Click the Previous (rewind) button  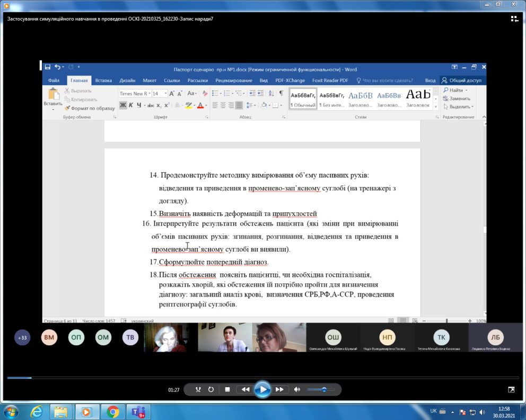[245, 390]
